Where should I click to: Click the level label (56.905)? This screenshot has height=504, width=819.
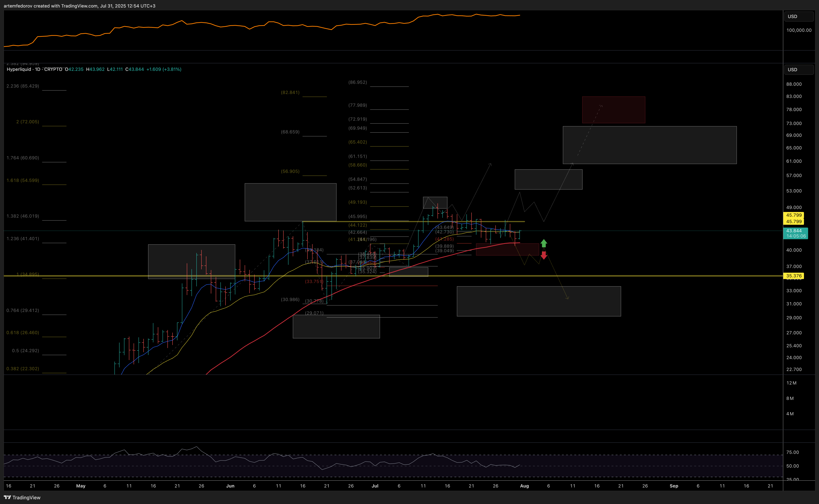pos(290,171)
